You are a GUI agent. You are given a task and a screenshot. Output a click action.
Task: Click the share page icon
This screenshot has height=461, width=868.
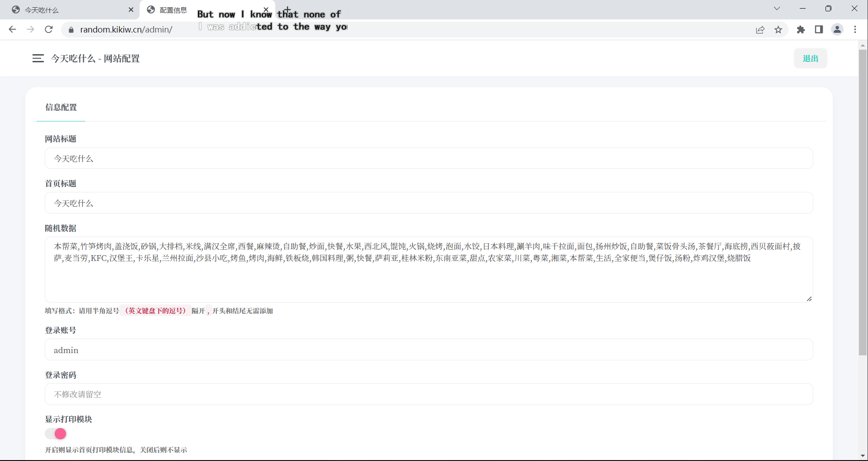(x=760, y=29)
